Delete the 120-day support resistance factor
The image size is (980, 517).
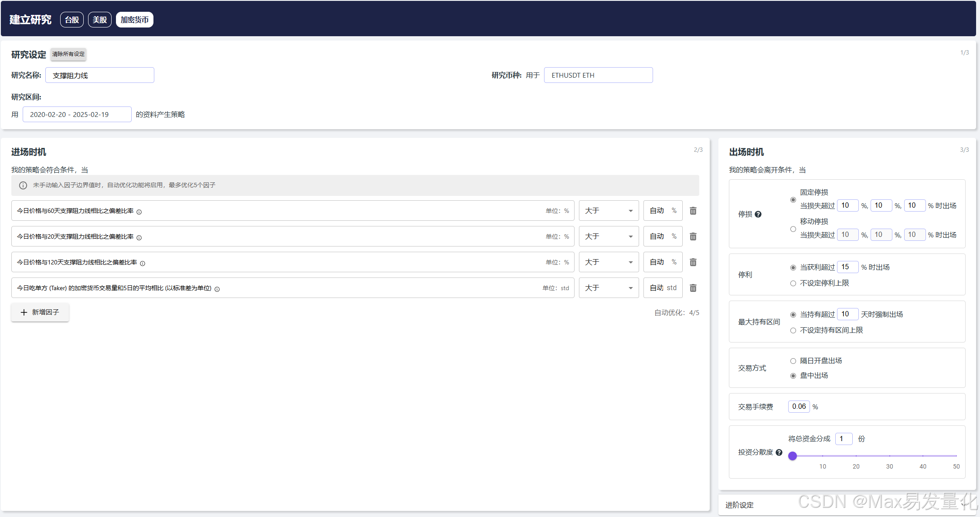click(x=693, y=262)
